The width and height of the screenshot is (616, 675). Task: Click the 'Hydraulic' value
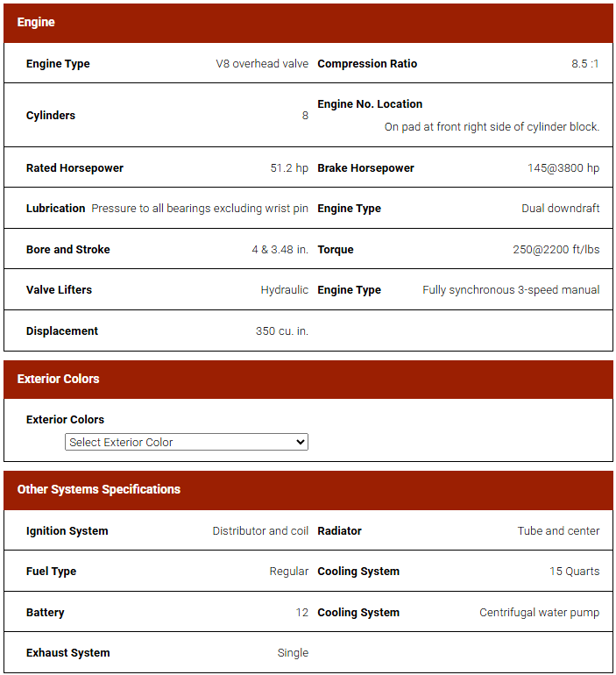tap(284, 290)
